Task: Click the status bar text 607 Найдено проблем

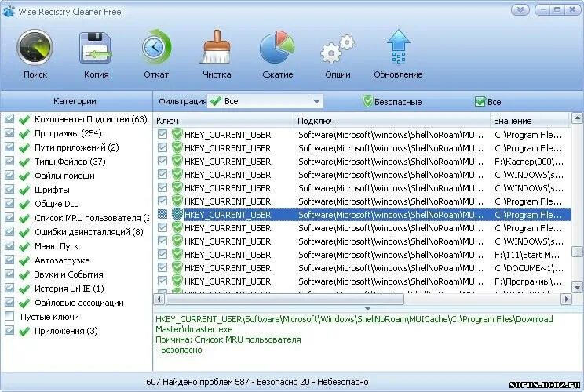Action: tap(197, 382)
